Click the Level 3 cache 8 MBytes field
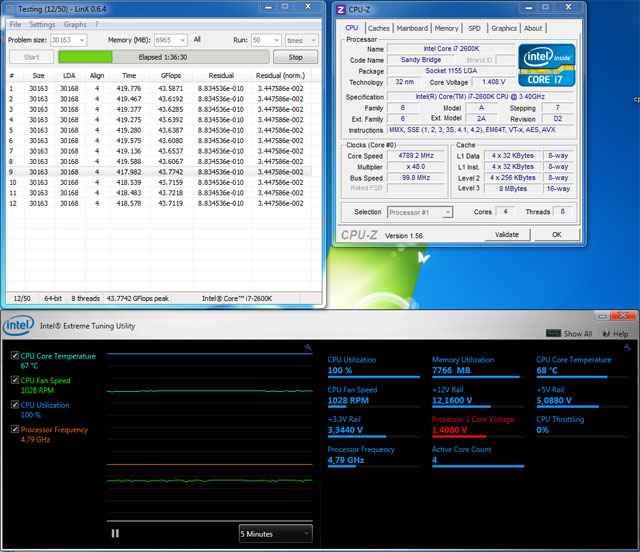Viewport: 640px width, 552px height. tap(513, 189)
